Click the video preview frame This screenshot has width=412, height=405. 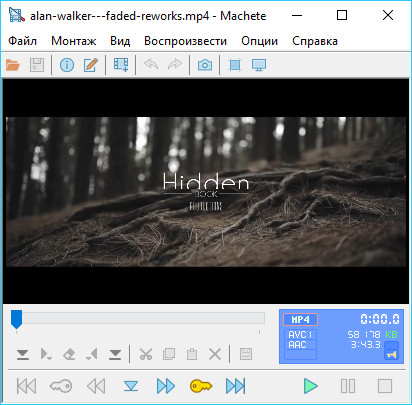tap(206, 192)
